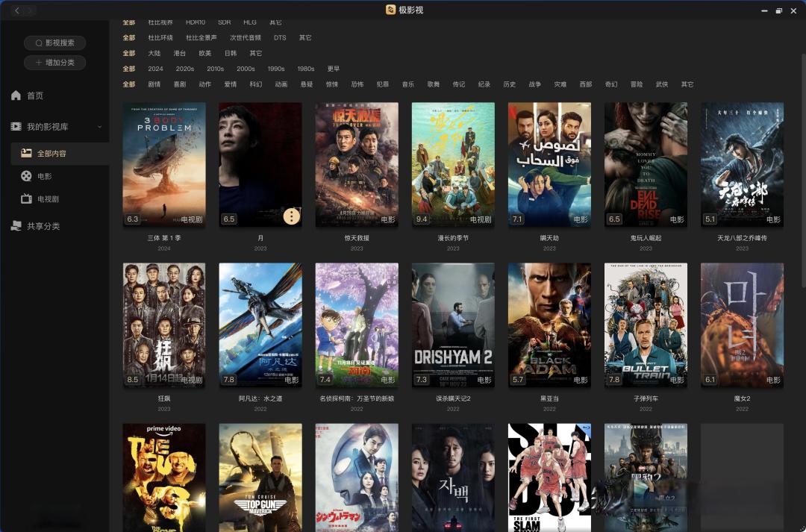Open the Drishyam 2 poster
This screenshot has width=806, height=532.
click(x=453, y=325)
